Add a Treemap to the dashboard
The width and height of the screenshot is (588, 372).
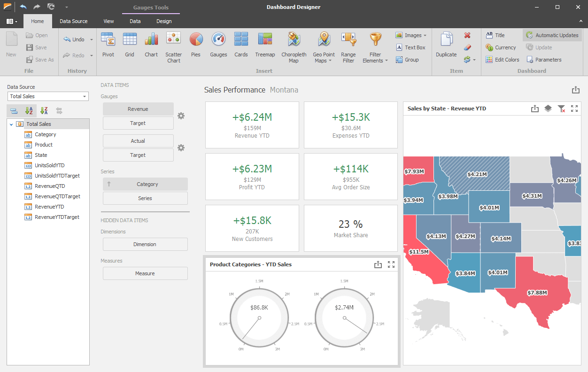(265, 47)
